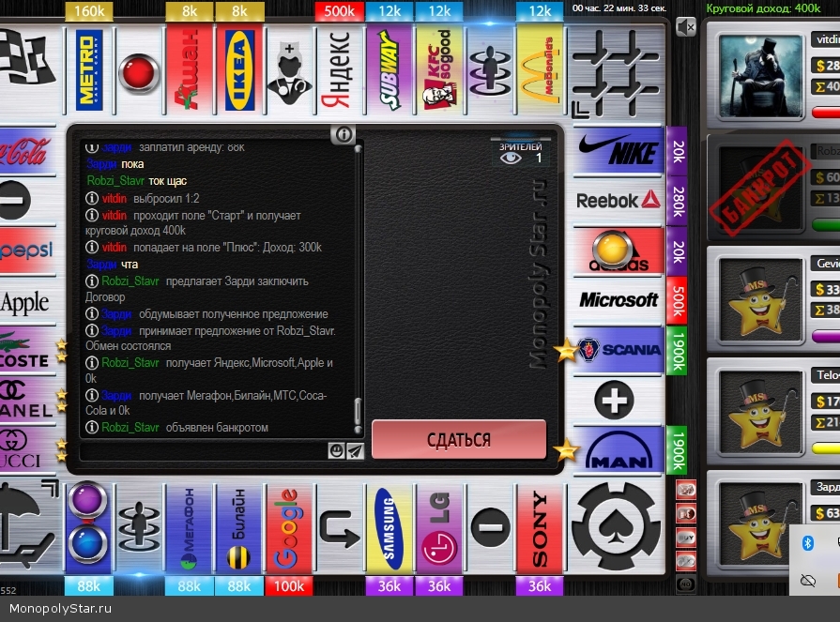Select the Reebok property cell
This screenshot has height=622, width=840.
click(619, 201)
